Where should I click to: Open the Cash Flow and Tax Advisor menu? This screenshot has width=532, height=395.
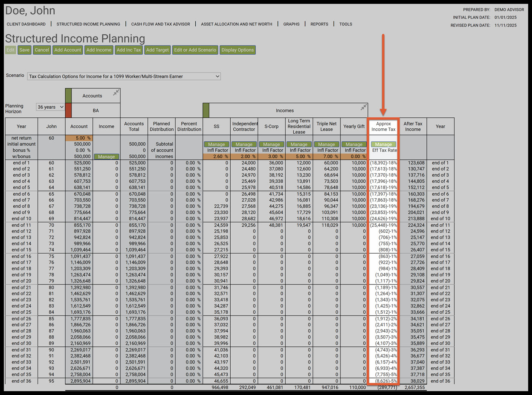point(160,24)
